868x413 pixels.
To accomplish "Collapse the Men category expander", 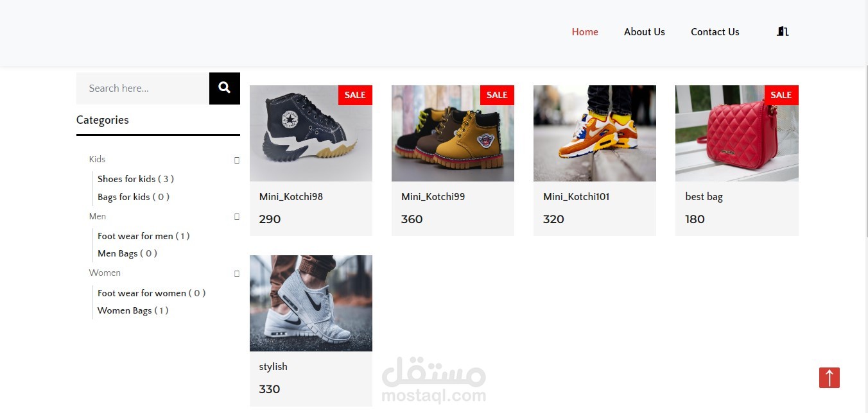I will tap(237, 217).
